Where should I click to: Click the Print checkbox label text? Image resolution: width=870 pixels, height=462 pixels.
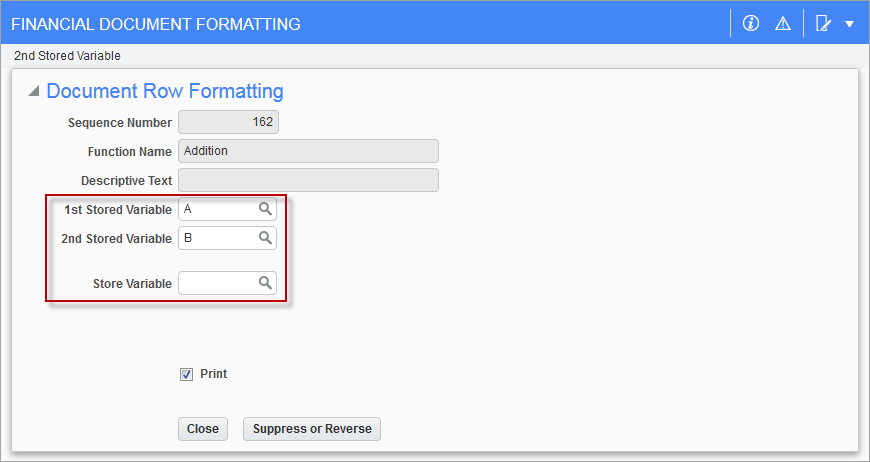click(x=214, y=374)
